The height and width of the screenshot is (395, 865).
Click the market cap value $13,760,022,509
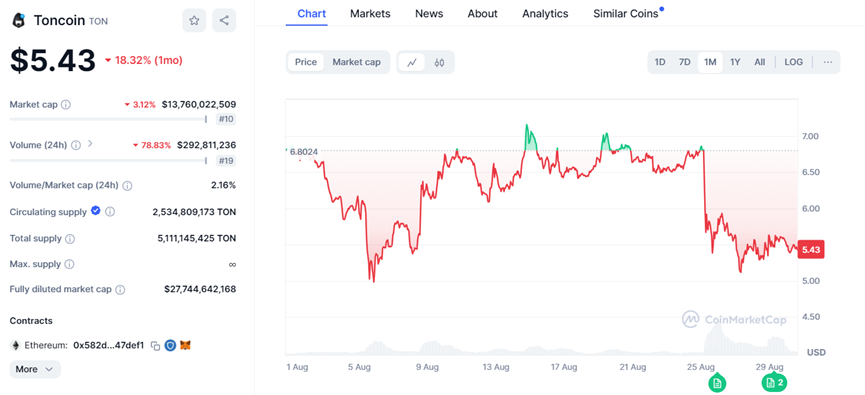pyautogui.click(x=199, y=104)
